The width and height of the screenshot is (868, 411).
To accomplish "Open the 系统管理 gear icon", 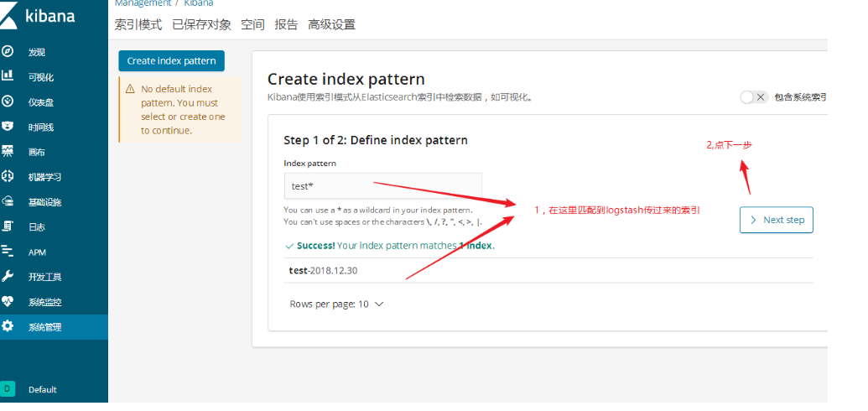I will click(x=8, y=326).
